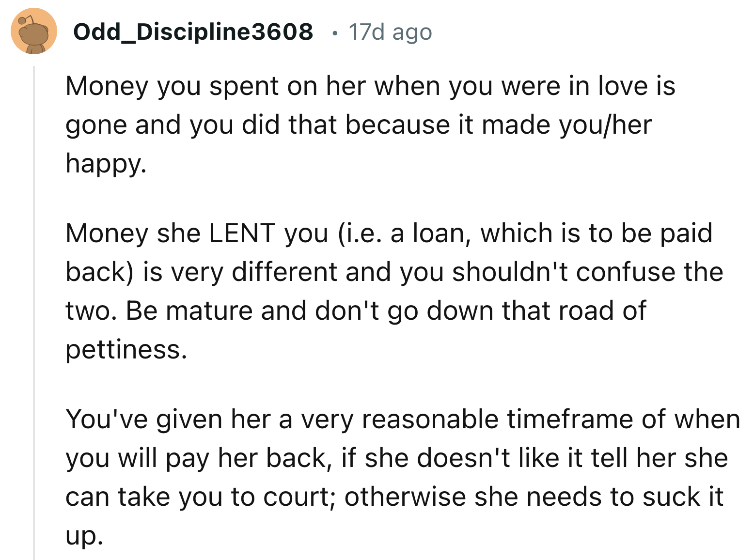Collapse the comment using the vertical thread line
This screenshot has width=754, height=560.
point(34,312)
